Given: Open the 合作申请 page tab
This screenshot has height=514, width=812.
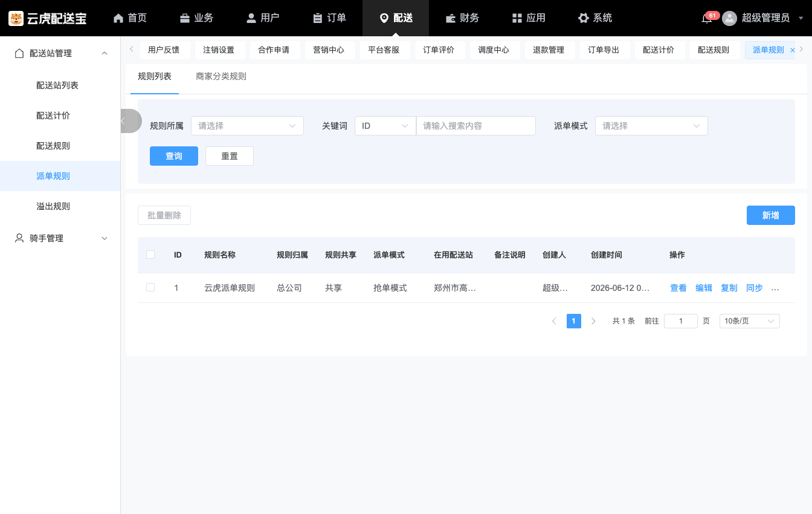Looking at the screenshot, I should 274,50.
